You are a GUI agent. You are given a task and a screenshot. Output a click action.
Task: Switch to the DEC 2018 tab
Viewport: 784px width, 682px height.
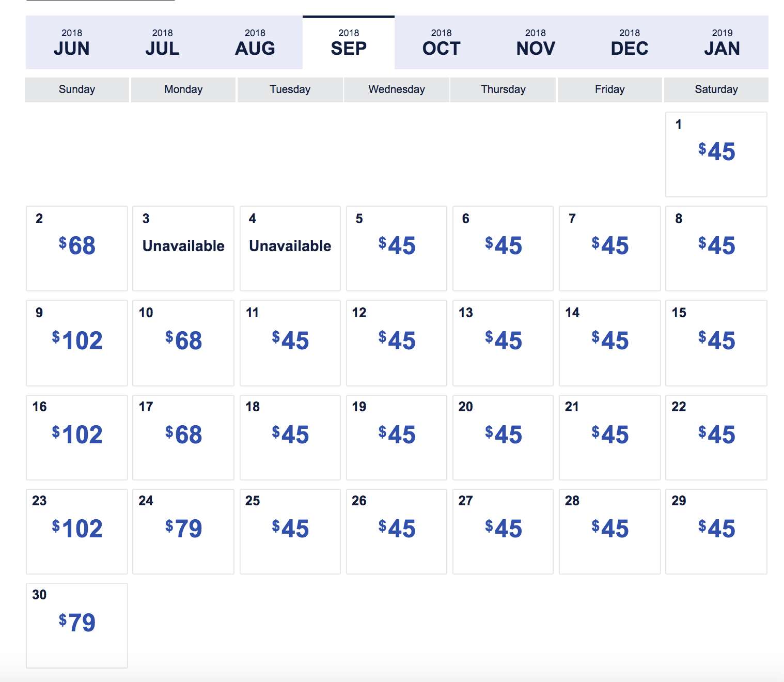point(629,43)
